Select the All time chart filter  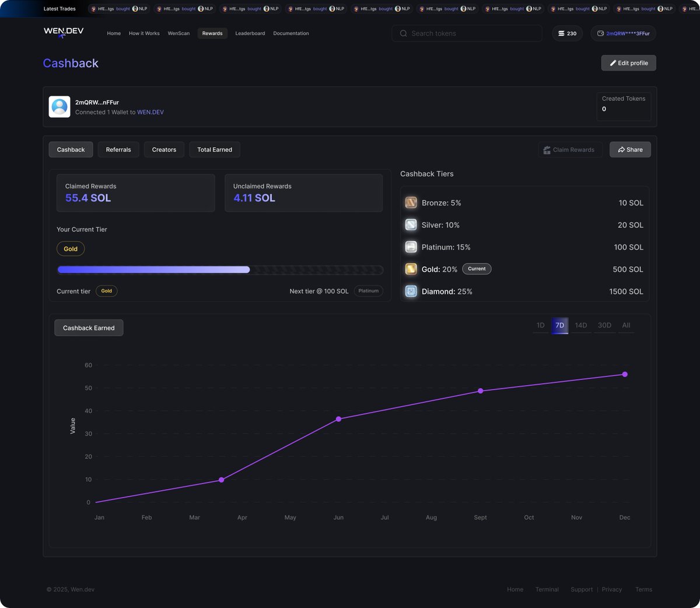pos(626,326)
